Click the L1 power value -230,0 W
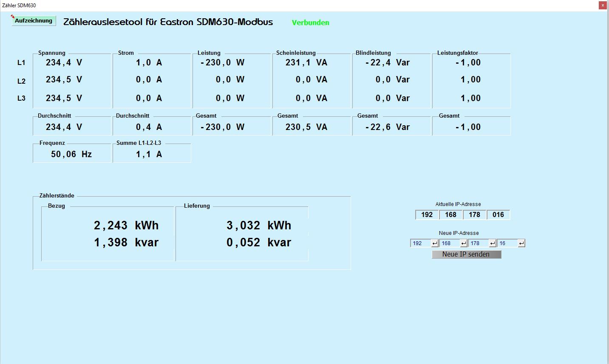Image resolution: width=609 pixels, height=364 pixels. 223,62
